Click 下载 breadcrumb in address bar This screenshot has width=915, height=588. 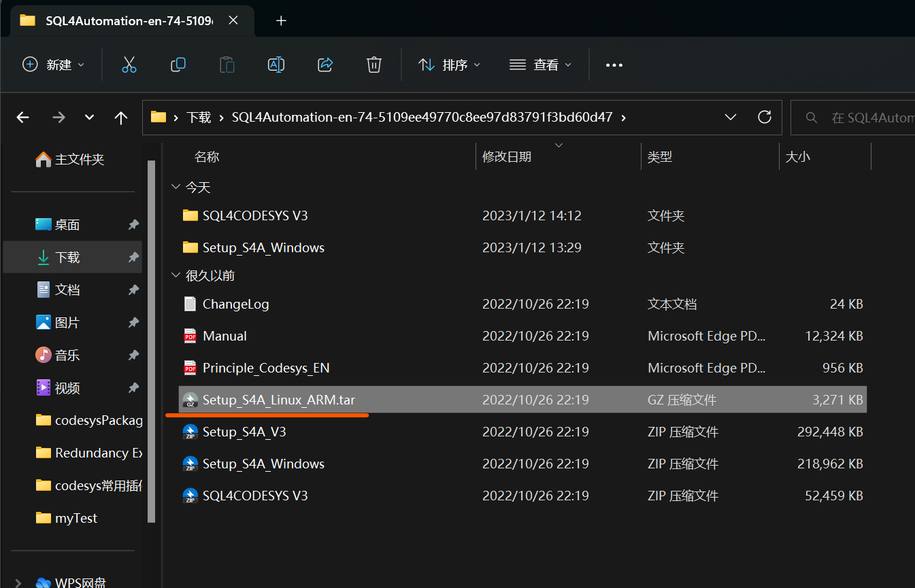(199, 118)
